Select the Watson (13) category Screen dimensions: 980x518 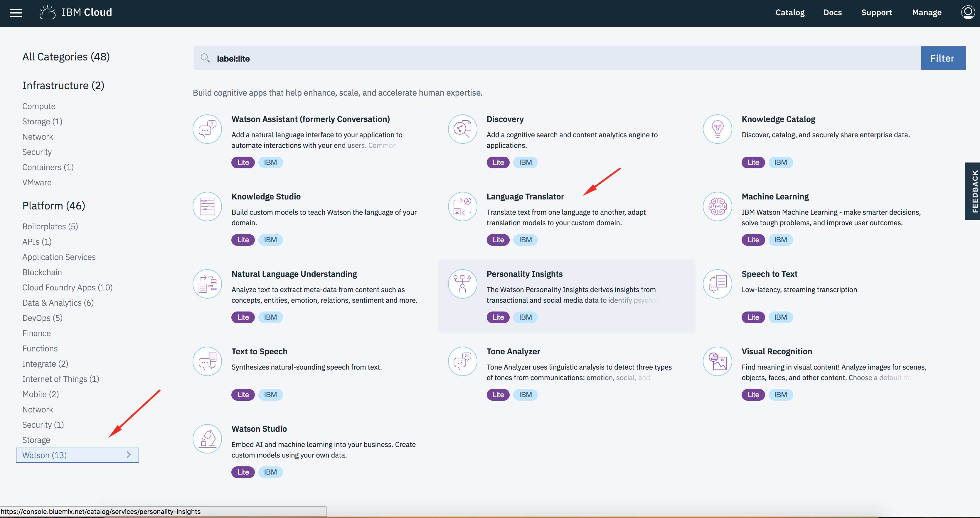click(77, 455)
